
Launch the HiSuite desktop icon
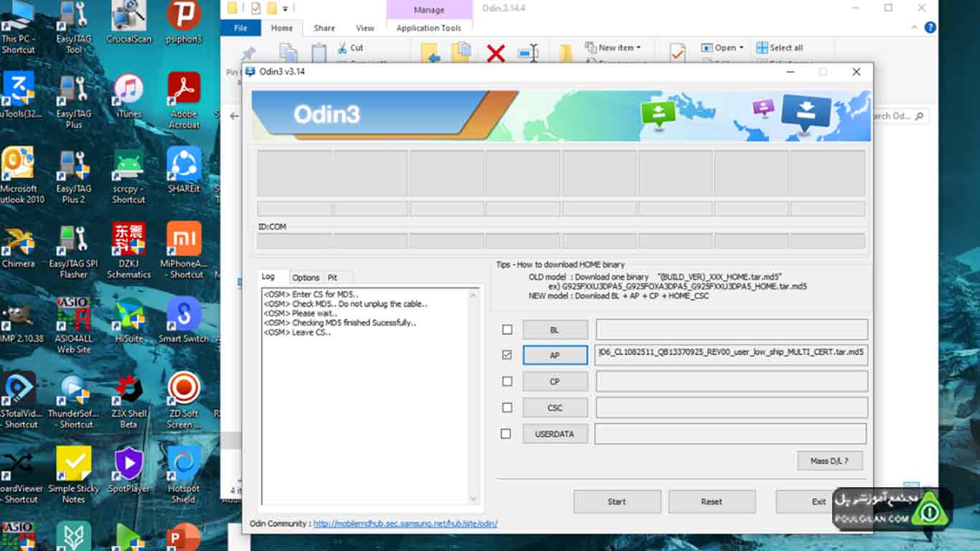tap(129, 321)
